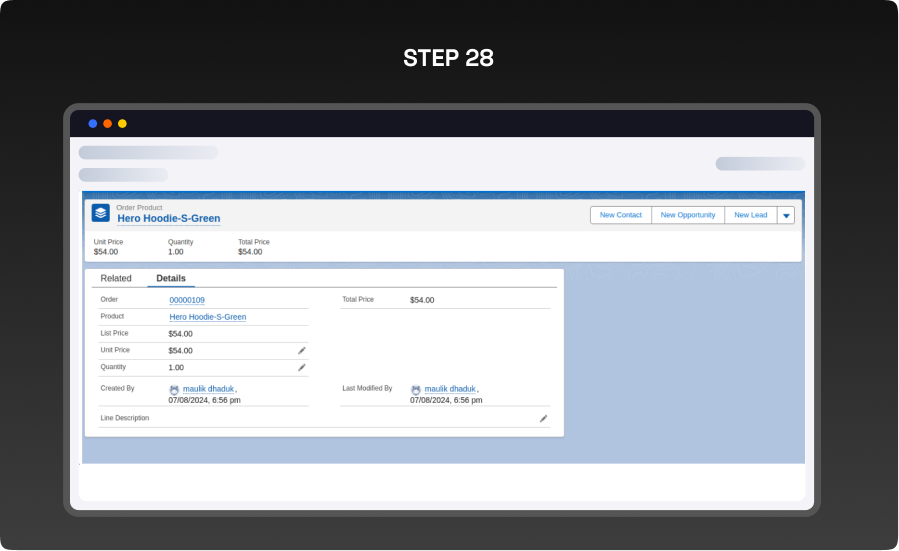This screenshot has width=899, height=551.
Task: Open maulik dhaduk link under Created By
Action: 208,389
